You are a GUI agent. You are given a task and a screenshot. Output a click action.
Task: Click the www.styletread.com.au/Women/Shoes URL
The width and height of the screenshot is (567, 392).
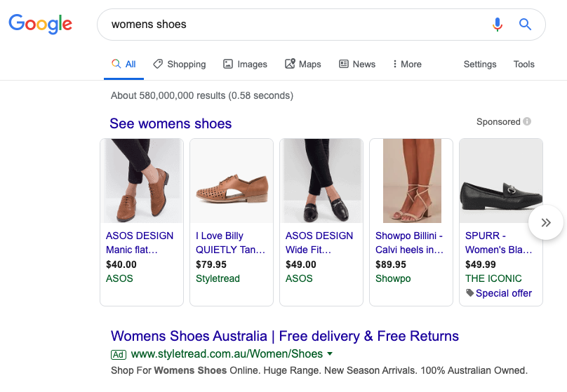click(227, 353)
